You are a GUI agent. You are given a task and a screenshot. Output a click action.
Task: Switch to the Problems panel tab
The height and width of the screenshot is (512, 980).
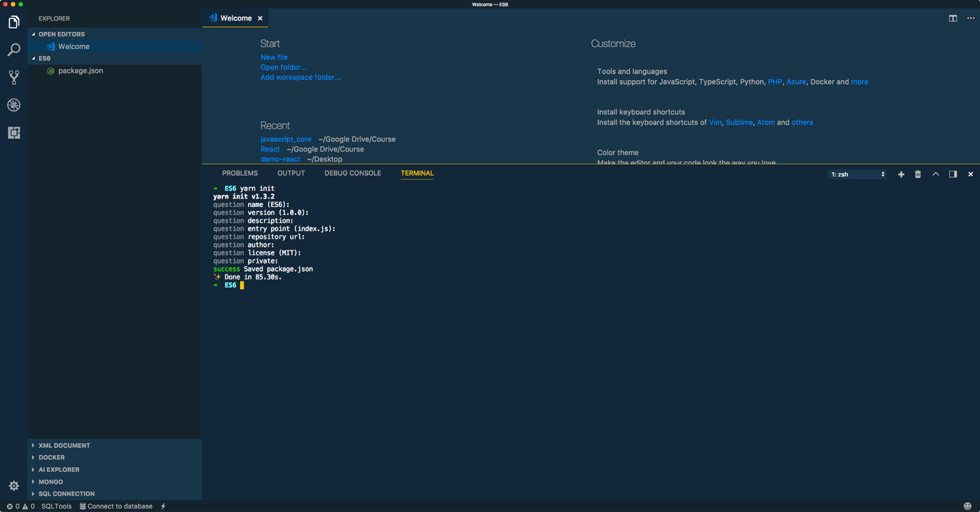(x=240, y=174)
